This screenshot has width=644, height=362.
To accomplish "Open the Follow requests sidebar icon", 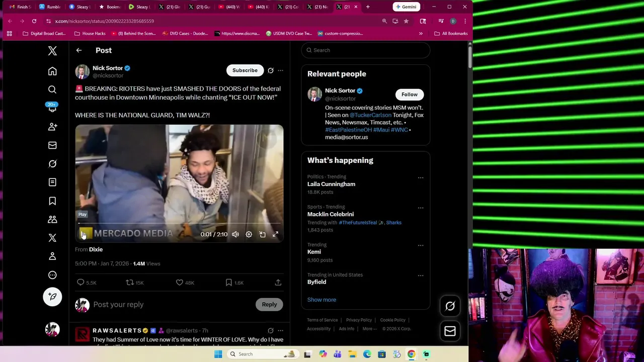I will coord(52,127).
